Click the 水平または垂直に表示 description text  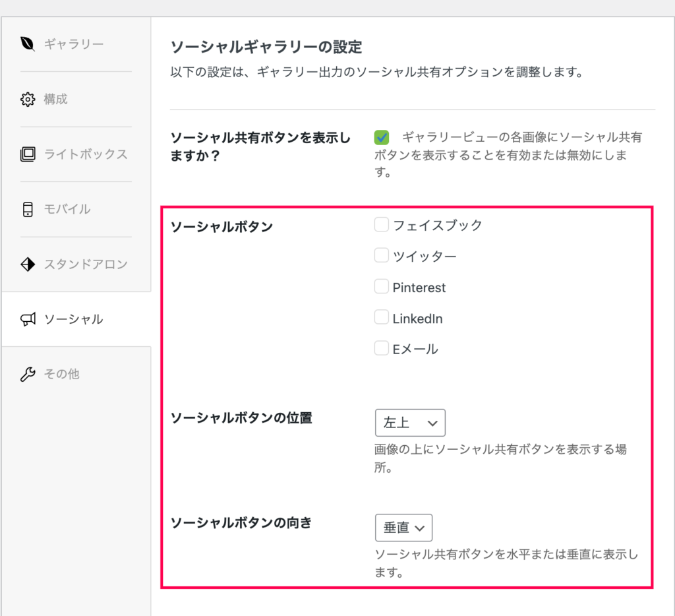506,563
